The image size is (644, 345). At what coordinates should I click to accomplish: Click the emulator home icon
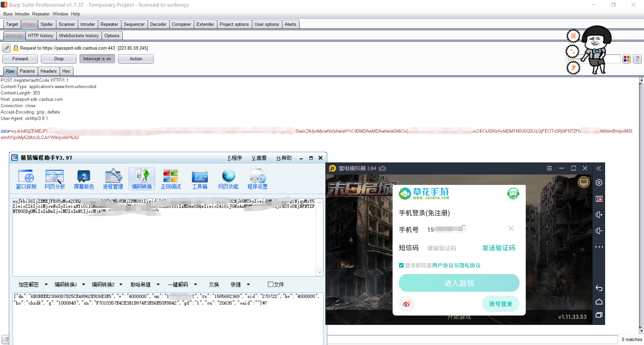click(599, 302)
